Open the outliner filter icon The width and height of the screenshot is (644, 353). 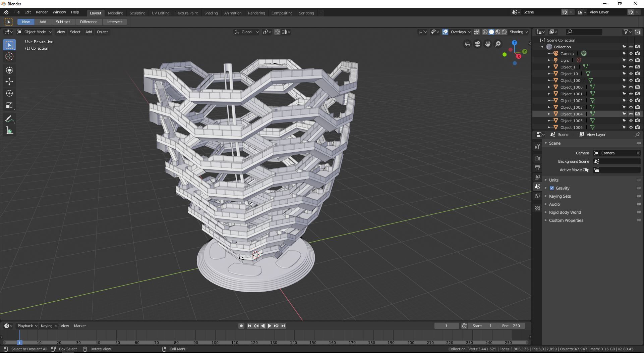pos(627,32)
